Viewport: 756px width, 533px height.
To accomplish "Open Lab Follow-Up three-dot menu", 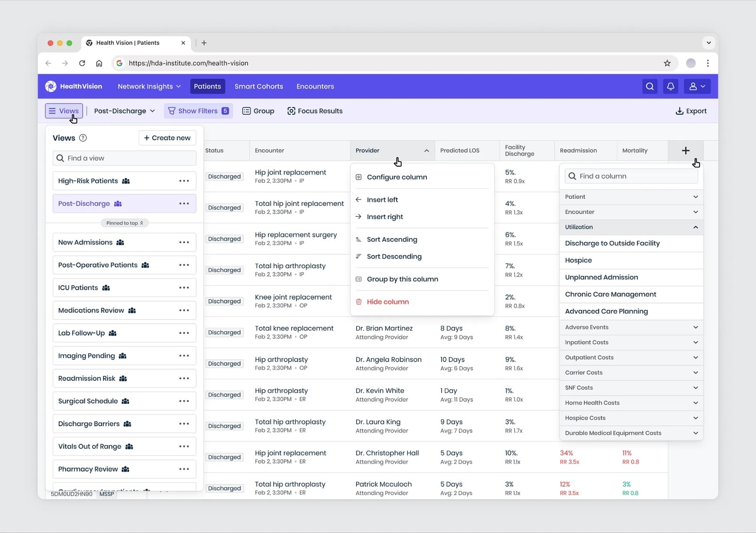I will click(x=184, y=333).
